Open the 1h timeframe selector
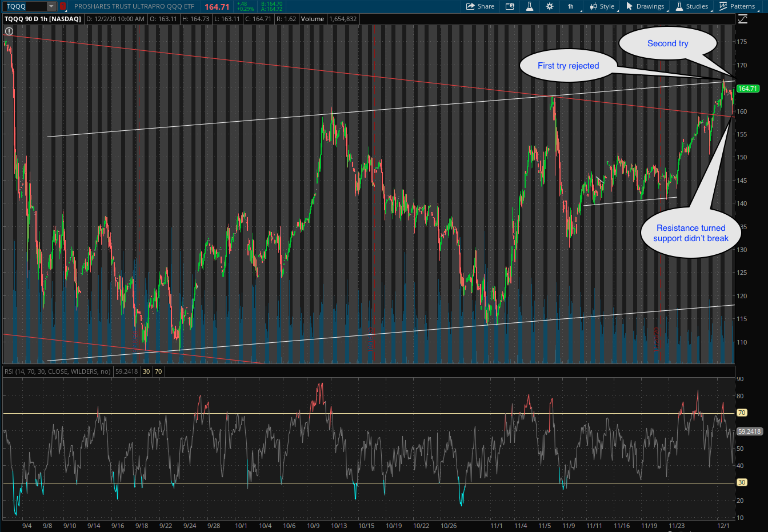The image size is (768, 532). 570,6
